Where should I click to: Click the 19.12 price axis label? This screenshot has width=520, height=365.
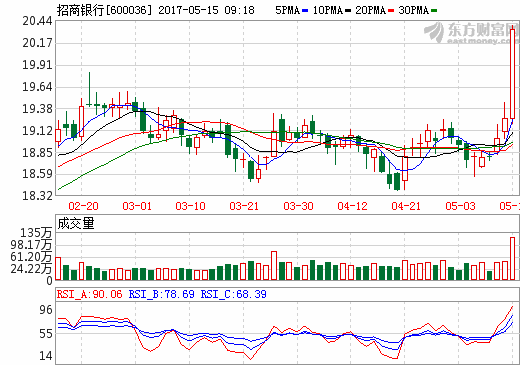(37, 131)
